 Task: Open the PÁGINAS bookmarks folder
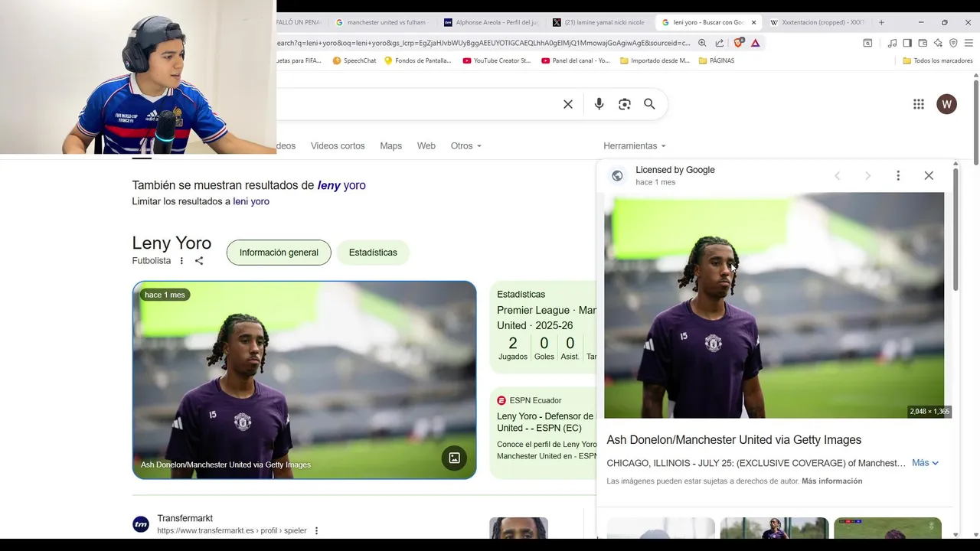tap(717, 60)
